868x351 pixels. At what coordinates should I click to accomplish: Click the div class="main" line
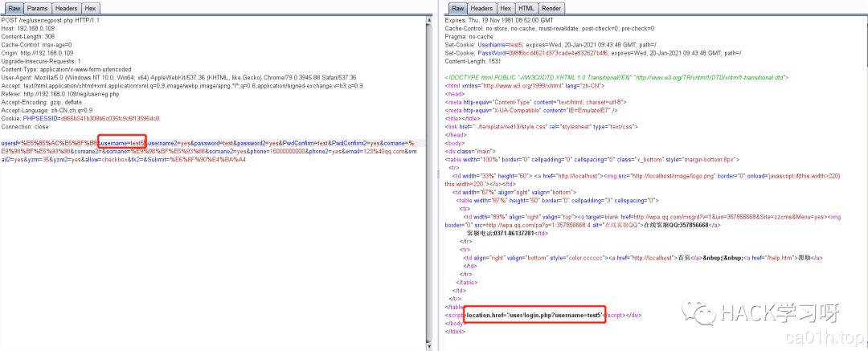[x=470, y=151]
